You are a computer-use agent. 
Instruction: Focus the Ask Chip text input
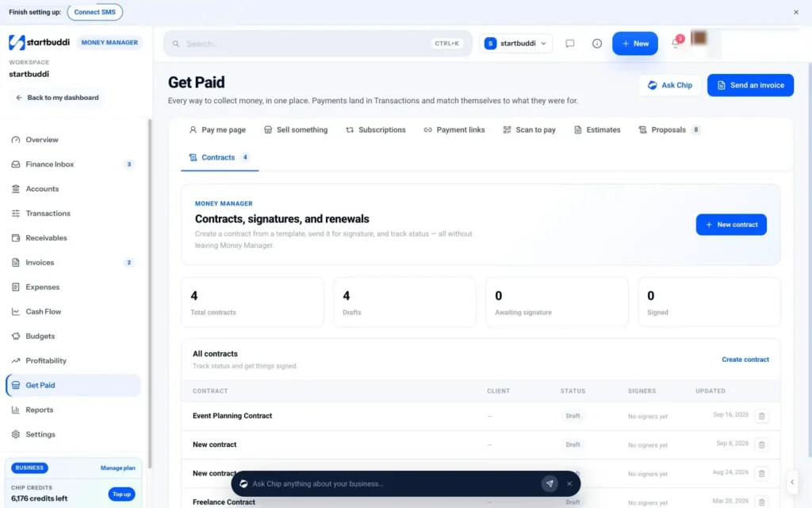click(x=393, y=483)
